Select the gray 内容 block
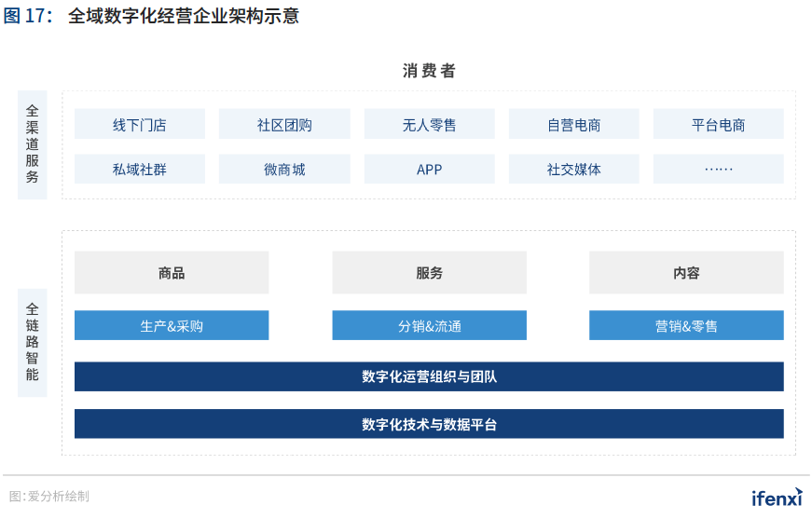812x519 pixels. [x=686, y=273]
